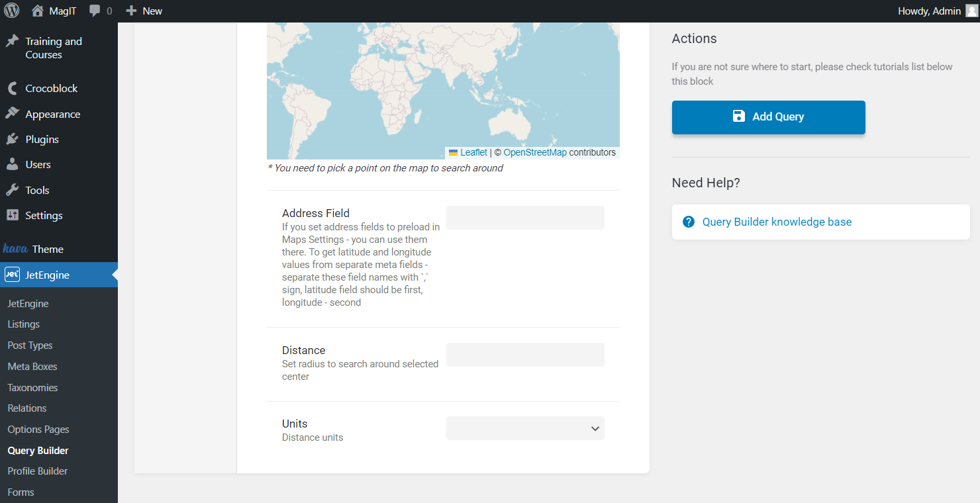Click the Tools wrench icon
Viewport: 980px width, 503px height.
tap(12, 190)
